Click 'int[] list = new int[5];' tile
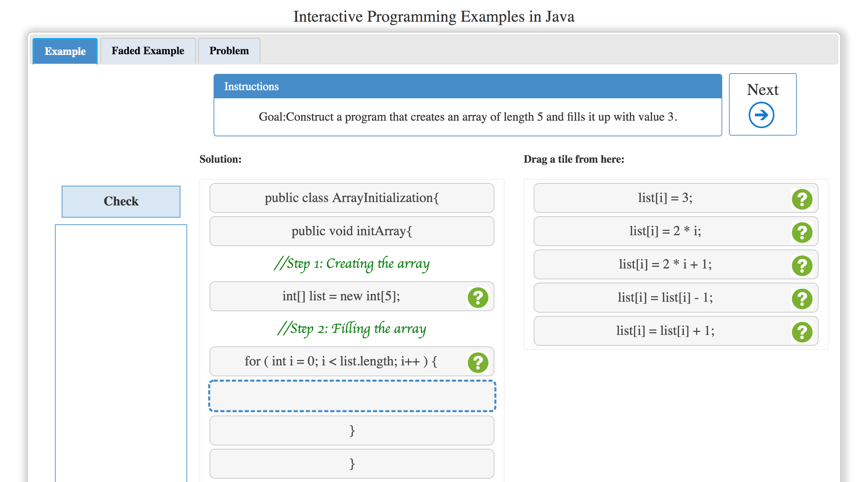Image resolution: width=868 pixels, height=482 pixels. (352, 296)
